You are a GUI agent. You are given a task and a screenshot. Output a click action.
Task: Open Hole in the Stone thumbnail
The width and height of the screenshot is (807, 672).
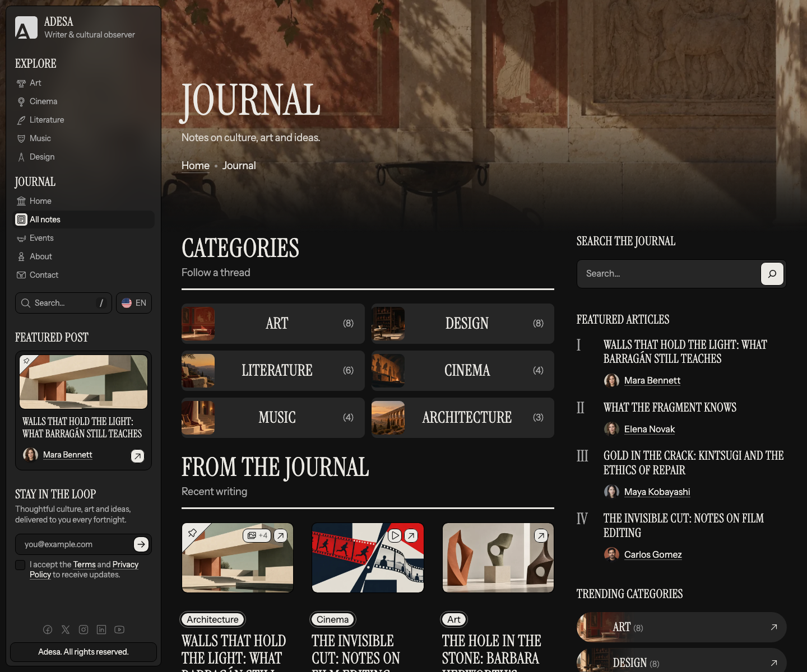[x=498, y=558]
